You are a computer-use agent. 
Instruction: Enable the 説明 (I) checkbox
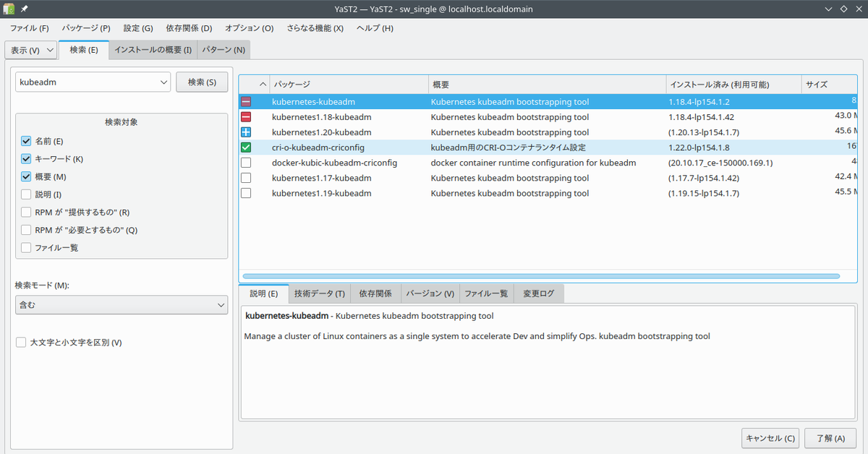pyautogui.click(x=27, y=194)
